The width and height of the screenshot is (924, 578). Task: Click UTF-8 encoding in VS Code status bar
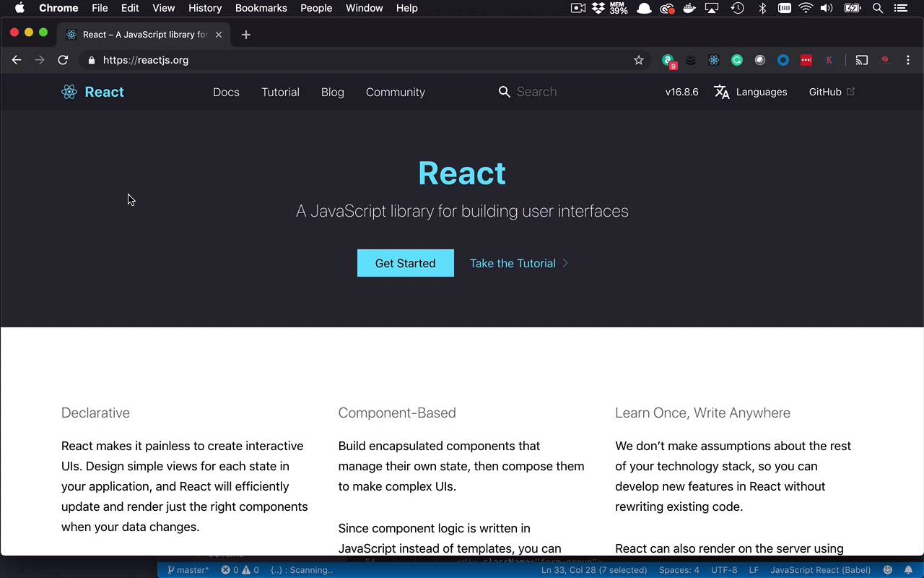tap(724, 570)
